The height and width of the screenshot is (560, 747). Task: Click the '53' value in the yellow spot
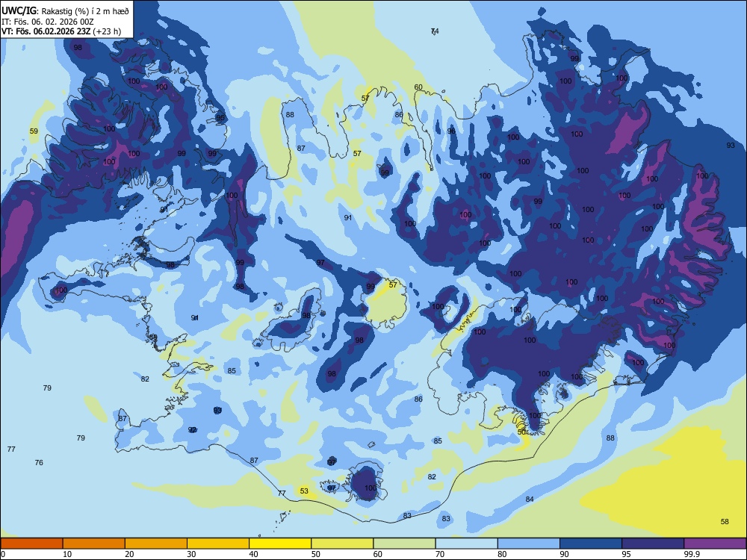tap(304, 491)
